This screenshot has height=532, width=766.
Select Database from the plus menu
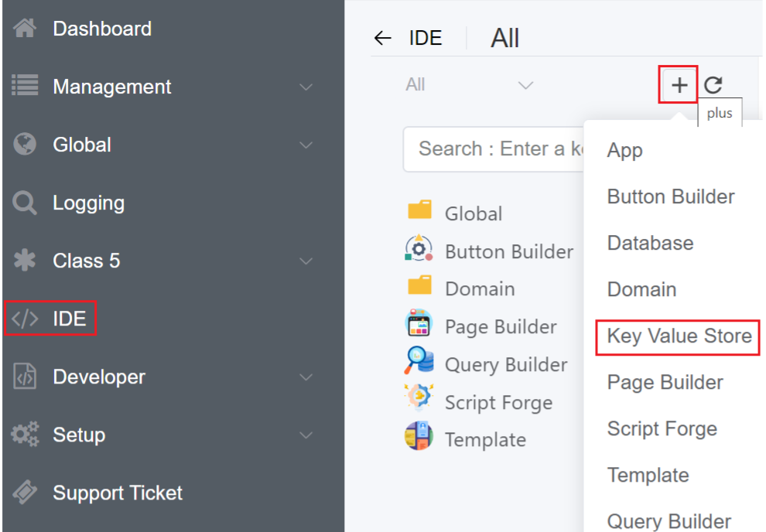point(650,243)
